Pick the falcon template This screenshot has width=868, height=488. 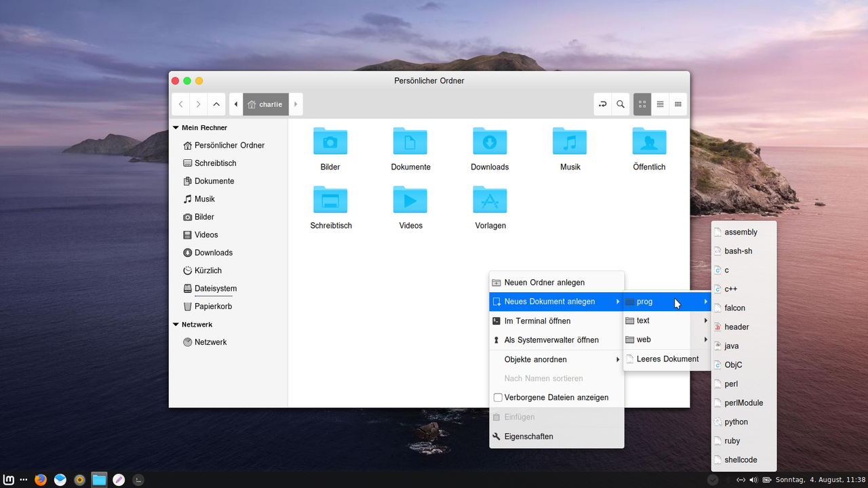click(744, 308)
